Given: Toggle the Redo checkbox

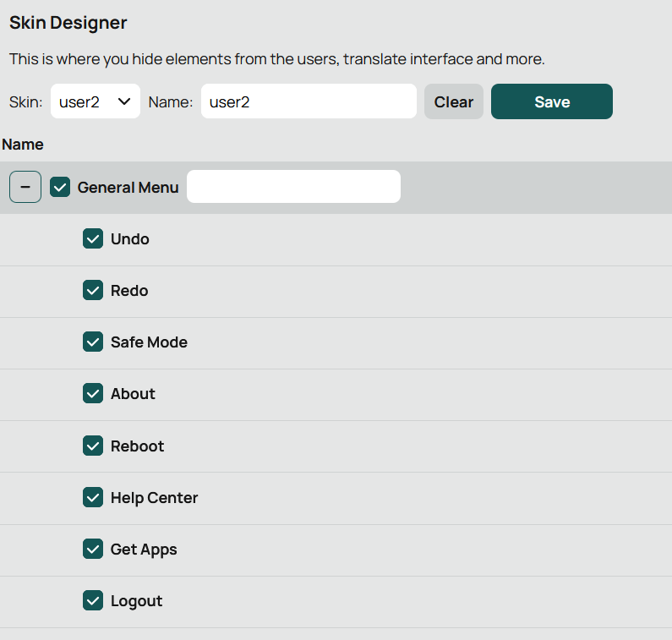Looking at the screenshot, I should point(93,290).
